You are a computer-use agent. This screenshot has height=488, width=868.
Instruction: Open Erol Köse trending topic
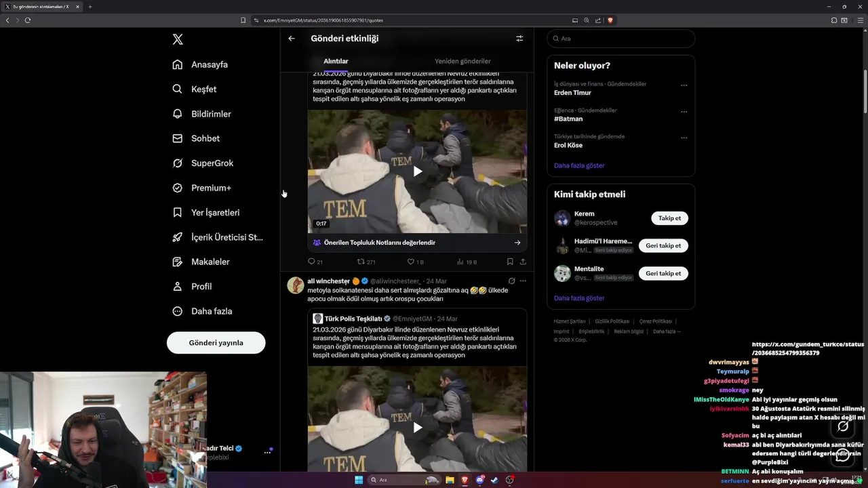[568, 145]
